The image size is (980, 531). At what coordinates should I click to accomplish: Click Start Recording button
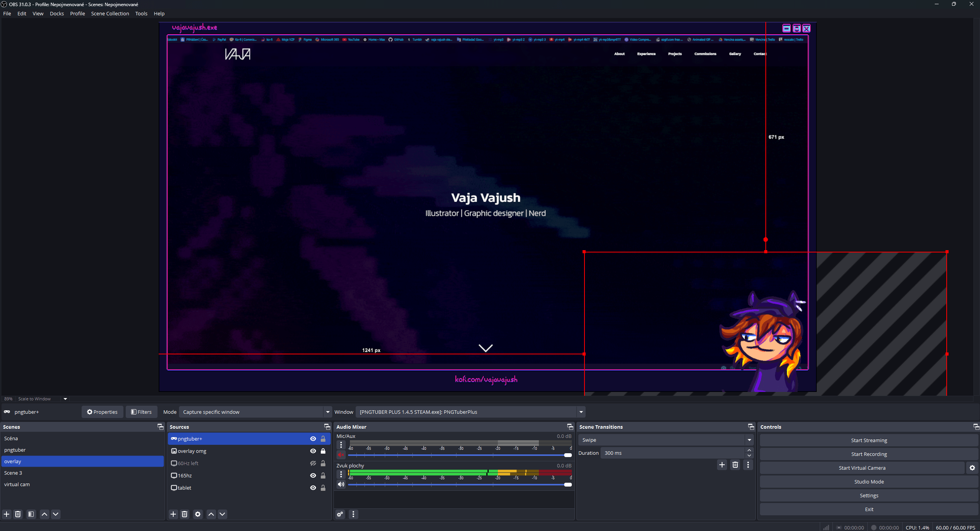868,454
